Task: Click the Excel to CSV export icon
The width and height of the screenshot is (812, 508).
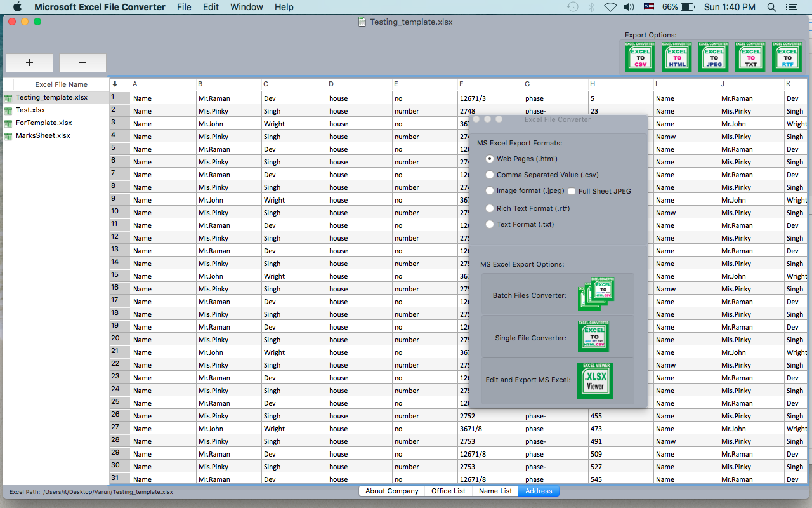Action: (x=639, y=57)
